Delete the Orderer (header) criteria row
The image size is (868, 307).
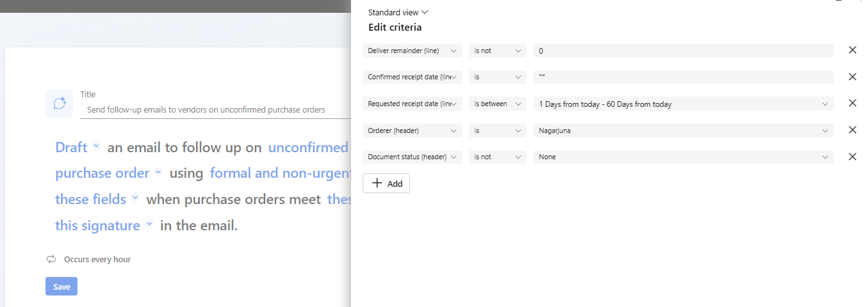[x=852, y=130]
